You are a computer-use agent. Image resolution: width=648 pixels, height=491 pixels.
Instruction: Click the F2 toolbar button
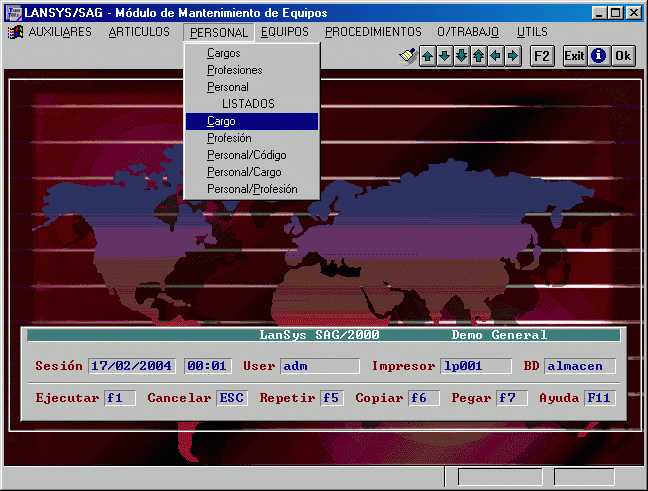pyautogui.click(x=542, y=56)
